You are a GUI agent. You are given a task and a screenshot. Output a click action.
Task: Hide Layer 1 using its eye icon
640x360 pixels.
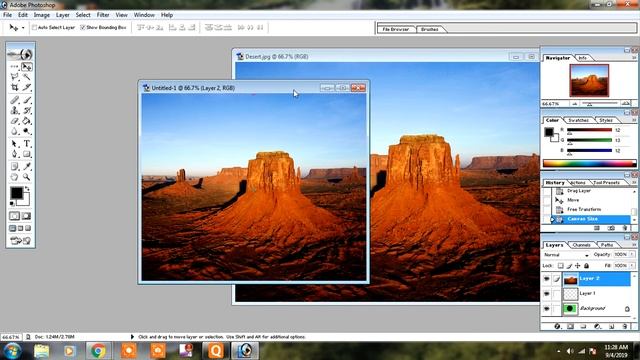547,294
